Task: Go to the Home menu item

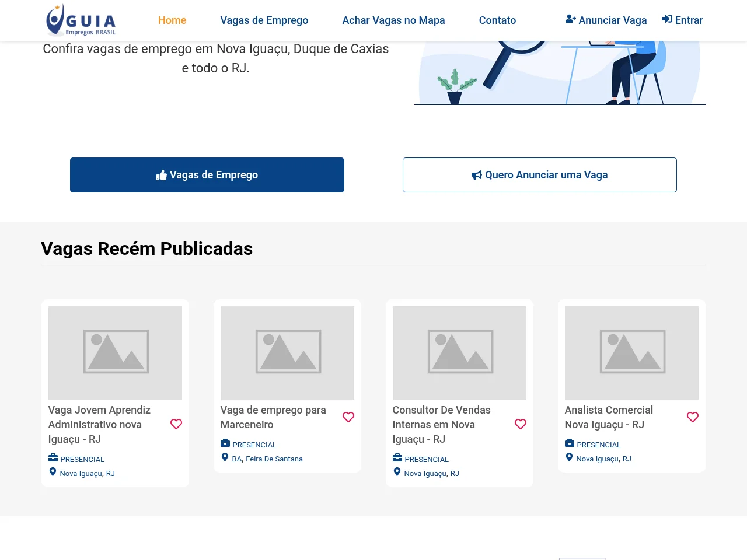Action: (172, 20)
